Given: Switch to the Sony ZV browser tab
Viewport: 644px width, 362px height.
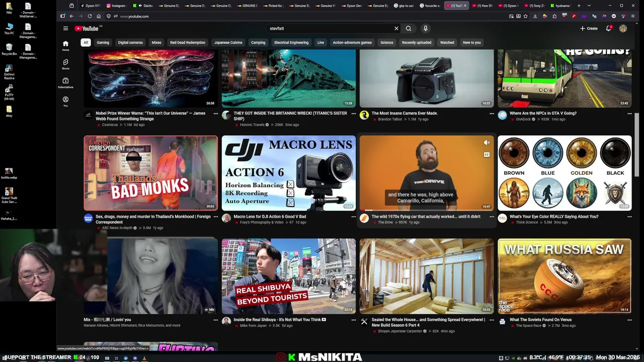Looking at the screenshot, I should pos(534,6).
